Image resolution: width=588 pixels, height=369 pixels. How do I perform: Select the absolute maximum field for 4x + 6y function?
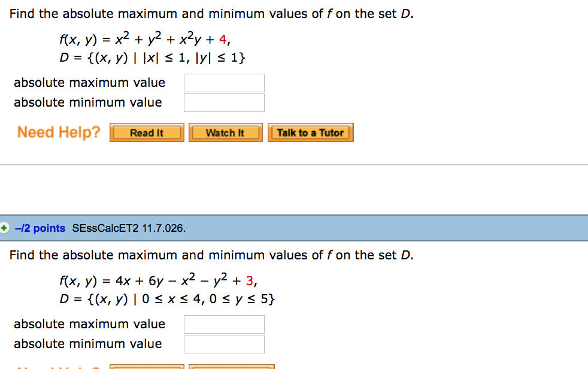224,325
